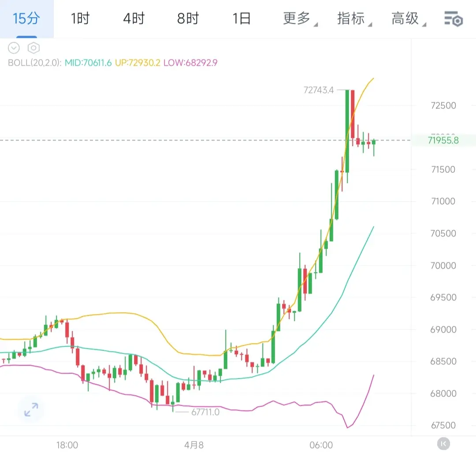Image resolution: width=476 pixels, height=453 pixels.
Task: Select the 15分 timeframe tab
Action: (26, 19)
